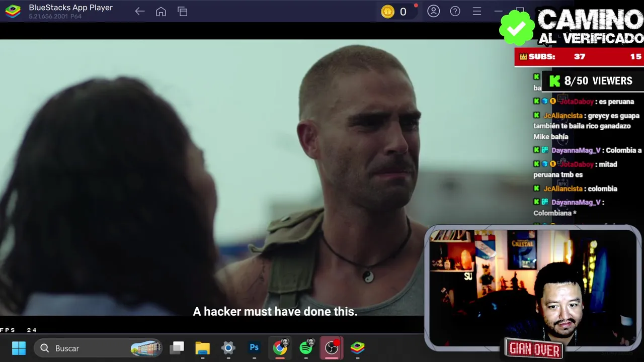Viewport: 644px width, 362px height.
Task: Click DayannaMag_V's 'Colombiana *' message
Action: click(x=569, y=208)
